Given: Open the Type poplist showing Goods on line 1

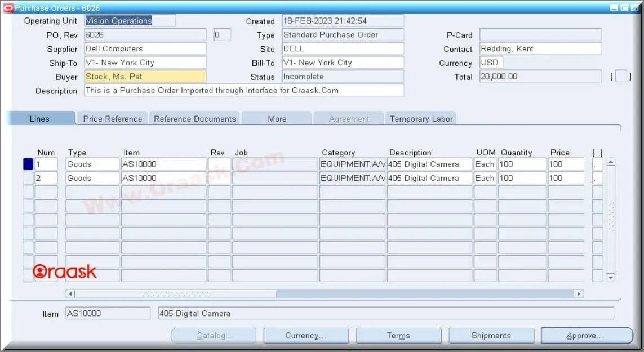Looking at the screenshot, I should (x=92, y=164).
